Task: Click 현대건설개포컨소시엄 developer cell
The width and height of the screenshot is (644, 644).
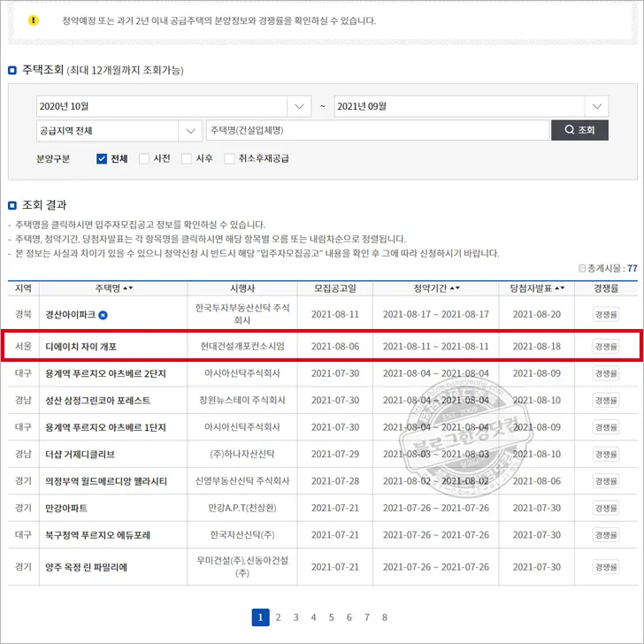Action: click(x=242, y=346)
